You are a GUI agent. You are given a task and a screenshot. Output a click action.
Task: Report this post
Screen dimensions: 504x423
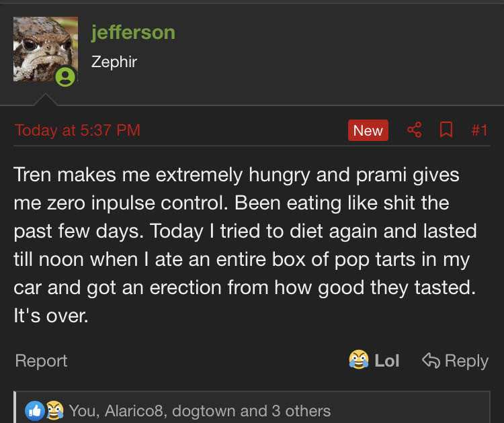click(x=41, y=361)
